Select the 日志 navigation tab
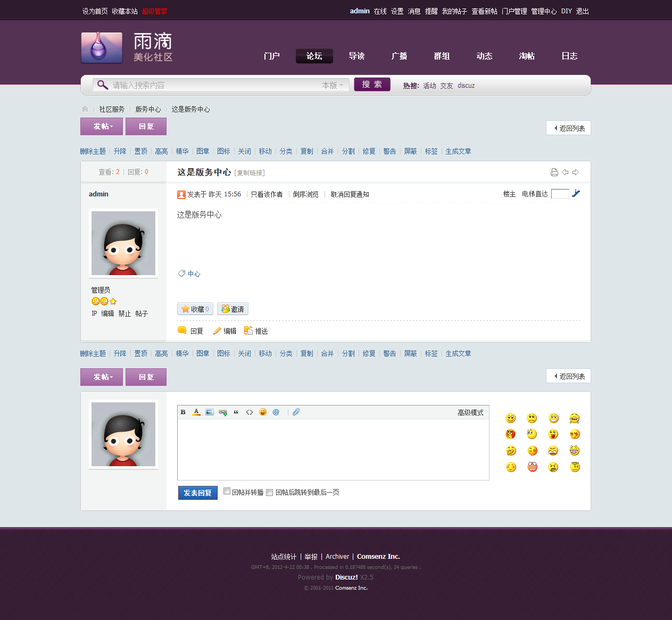The width and height of the screenshot is (672, 620). (x=570, y=56)
